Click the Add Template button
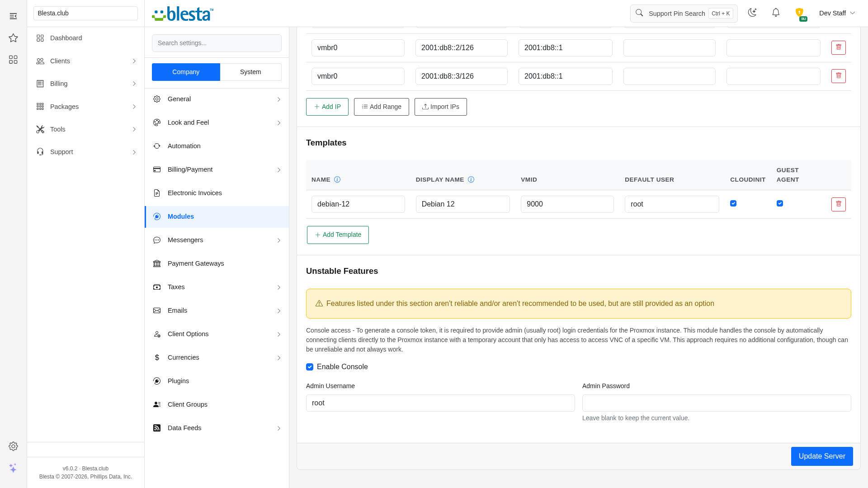 pos(338,235)
